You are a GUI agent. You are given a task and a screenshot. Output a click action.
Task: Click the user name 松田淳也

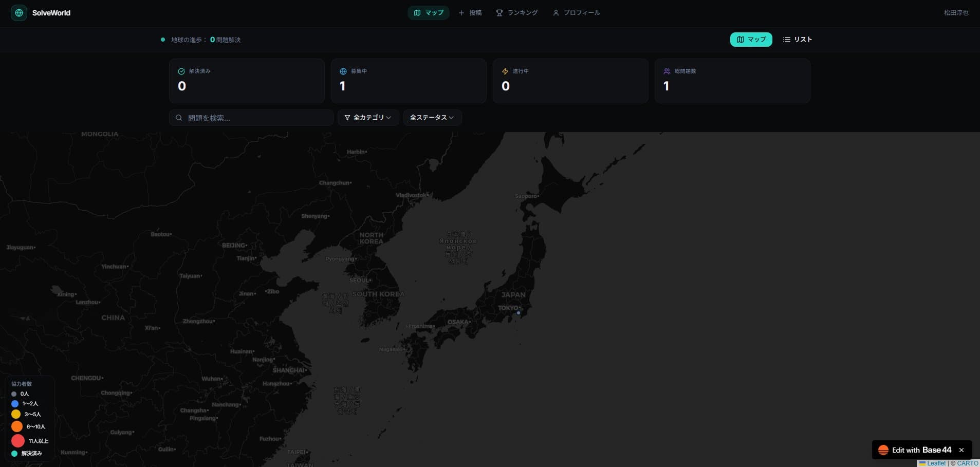click(x=956, y=13)
